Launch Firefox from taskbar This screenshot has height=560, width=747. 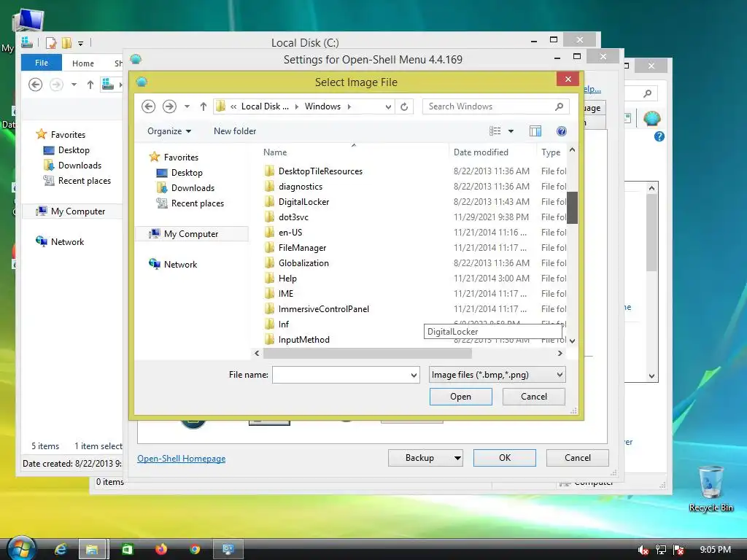(161, 549)
